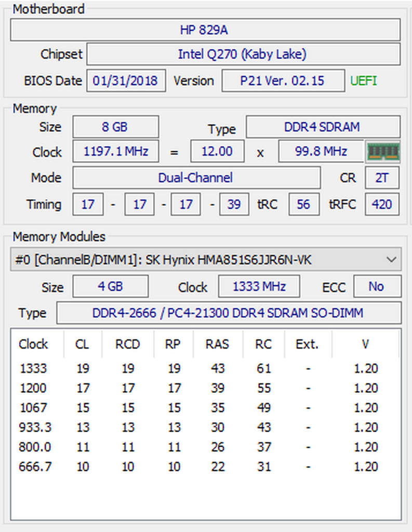Viewport: 412px width, 532px height.
Task: Select the BIOS version P21 Ver. 02.15 field
Action: [282, 81]
